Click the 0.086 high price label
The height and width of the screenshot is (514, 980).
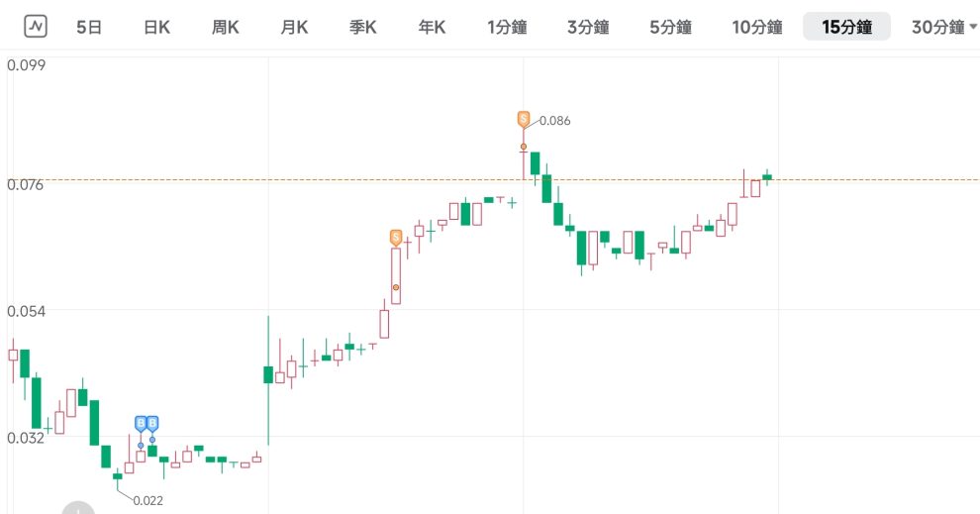554,121
